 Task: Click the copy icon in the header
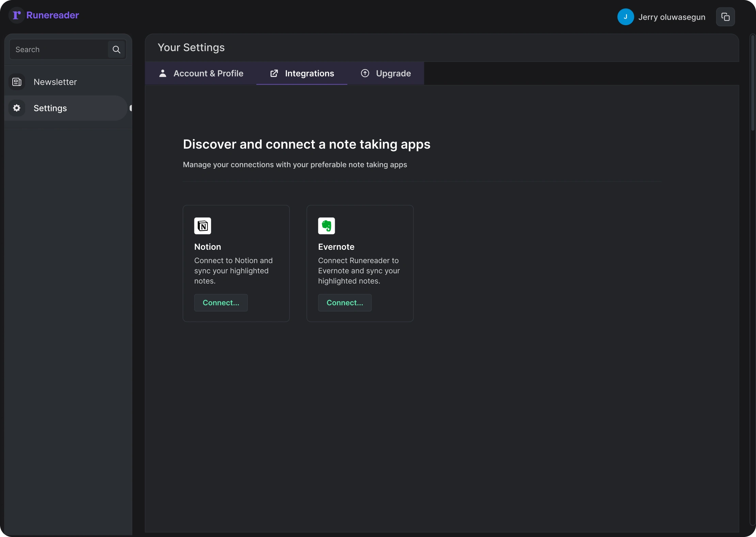pyautogui.click(x=725, y=17)
